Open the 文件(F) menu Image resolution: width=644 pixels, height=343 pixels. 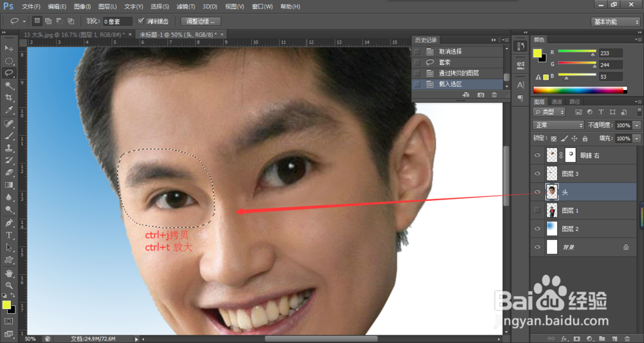coord(31,6)
